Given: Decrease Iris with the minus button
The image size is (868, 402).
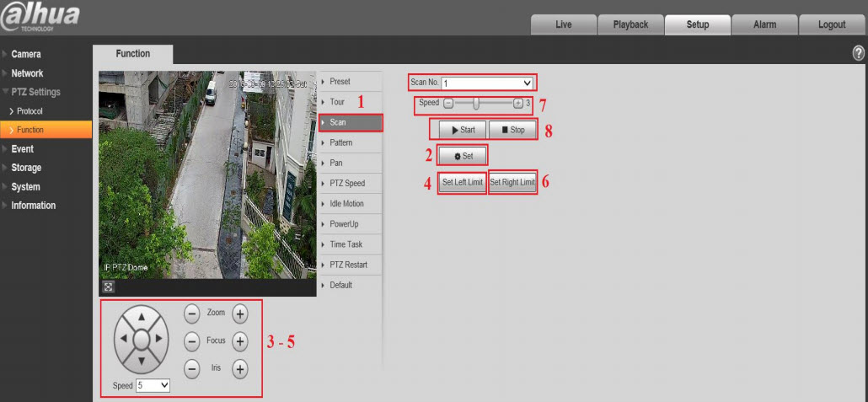Looking at the screenshot, I should pos(192,369).
